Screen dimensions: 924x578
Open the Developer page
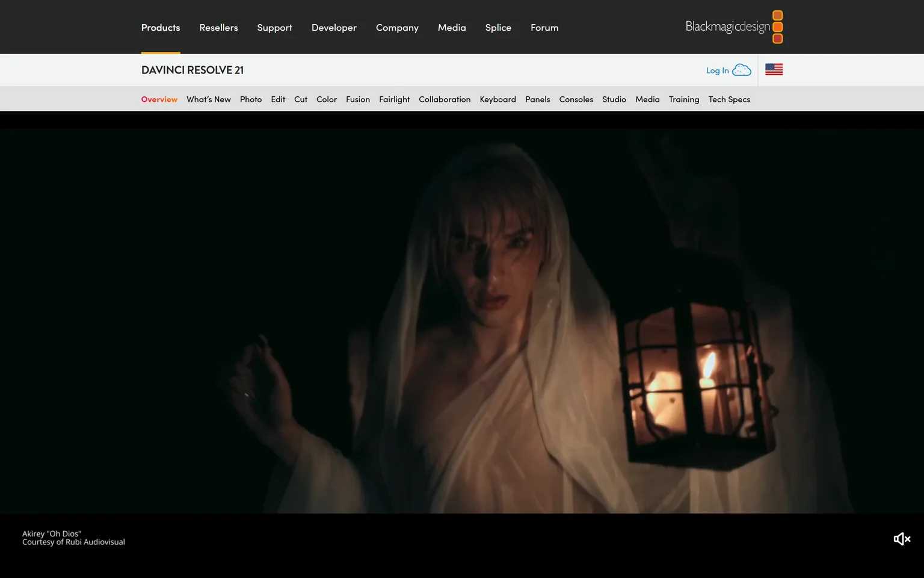pos(334,28)
